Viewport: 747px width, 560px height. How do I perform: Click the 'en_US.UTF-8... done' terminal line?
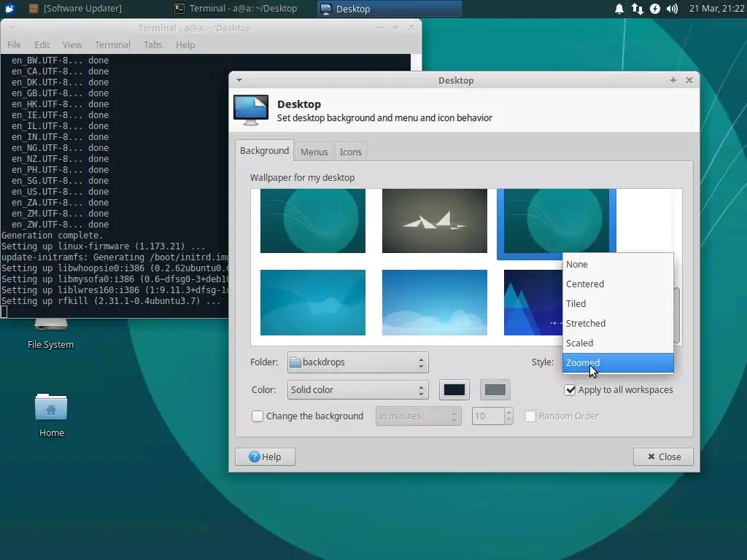[60, 192]
